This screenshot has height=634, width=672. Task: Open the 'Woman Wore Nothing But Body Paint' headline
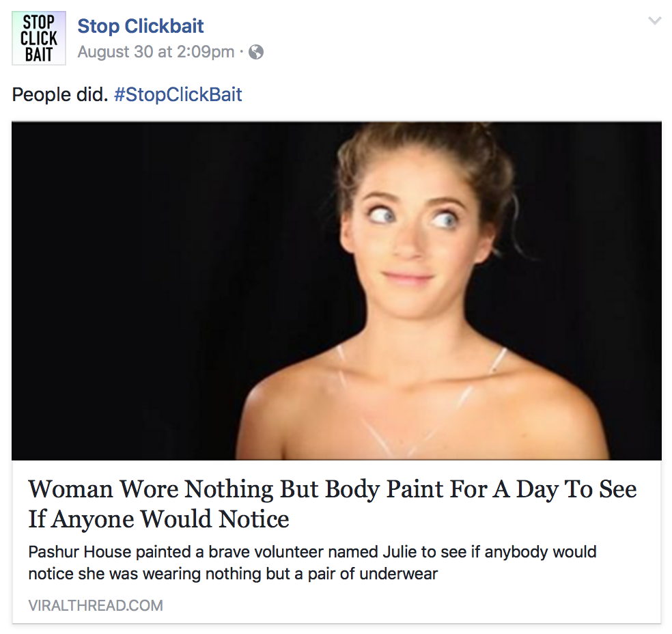(332, 504)
